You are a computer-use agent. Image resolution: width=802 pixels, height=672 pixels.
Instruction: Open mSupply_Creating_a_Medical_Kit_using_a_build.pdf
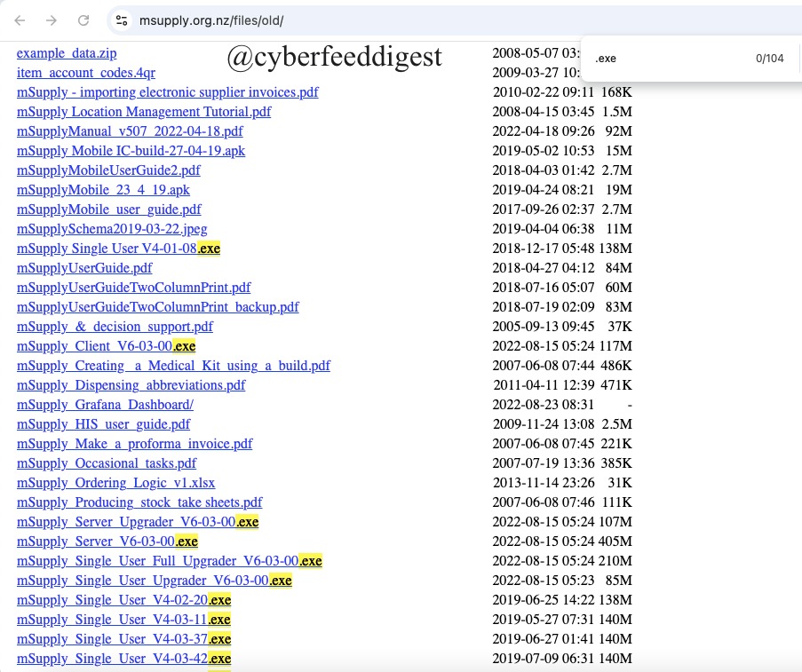click(174, 366)
